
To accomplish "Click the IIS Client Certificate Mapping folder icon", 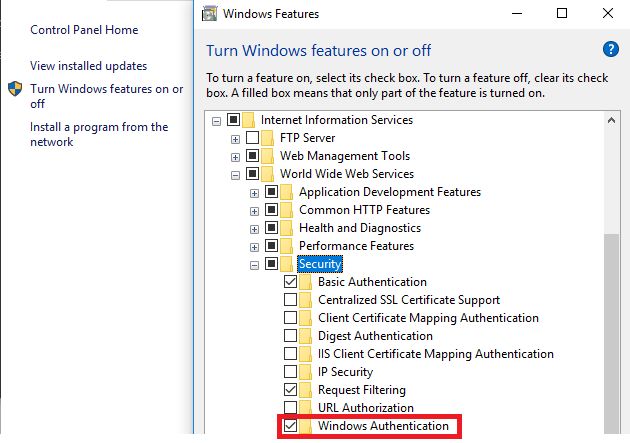I will click(306, 354).
